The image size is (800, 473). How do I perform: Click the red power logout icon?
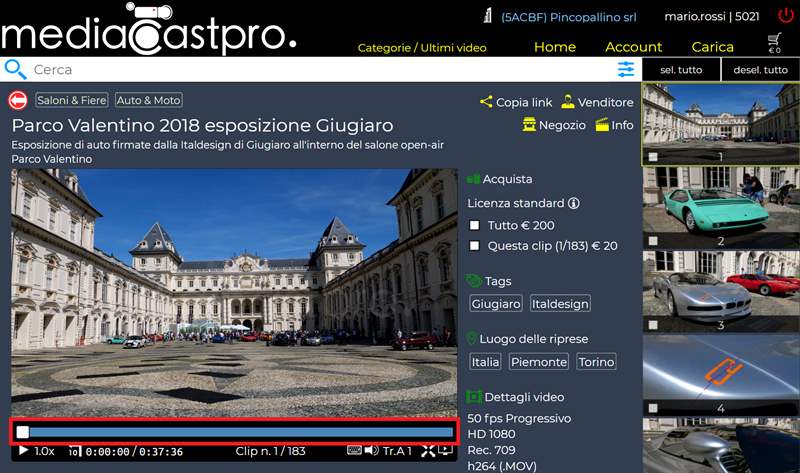pyautogui.click(x=786, y=16)
